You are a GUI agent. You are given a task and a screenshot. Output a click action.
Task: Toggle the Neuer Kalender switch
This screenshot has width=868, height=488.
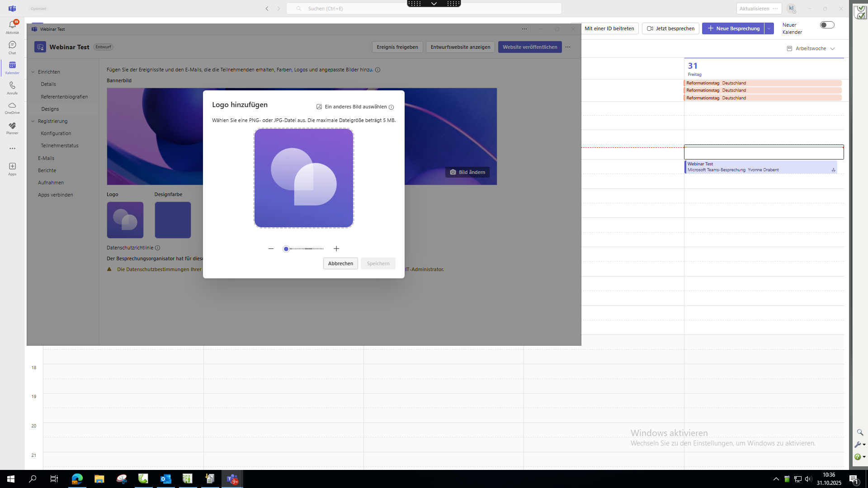(x=827, y=25)
